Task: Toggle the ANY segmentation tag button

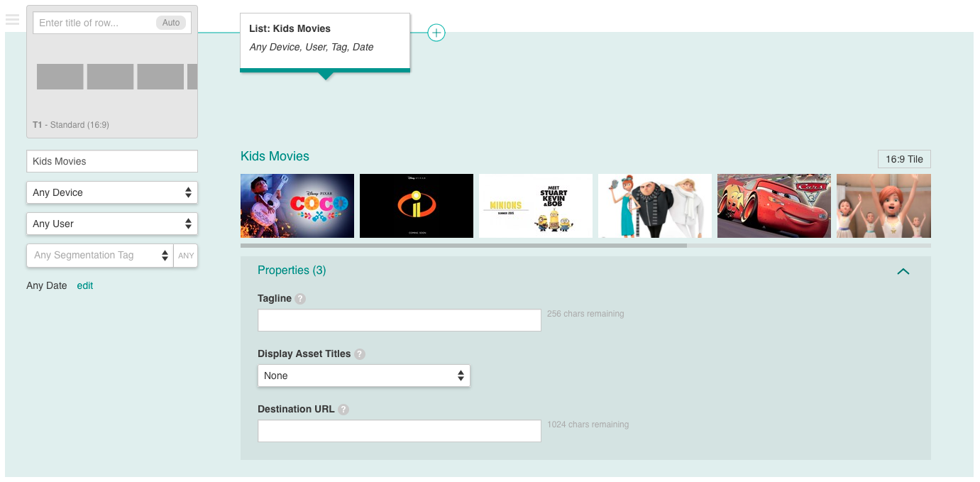Action: pos(186,256)
